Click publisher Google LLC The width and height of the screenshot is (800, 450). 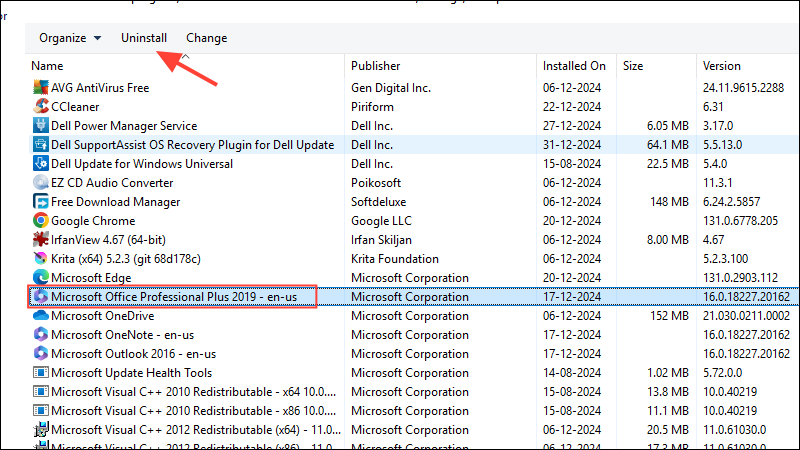(381, 221)
